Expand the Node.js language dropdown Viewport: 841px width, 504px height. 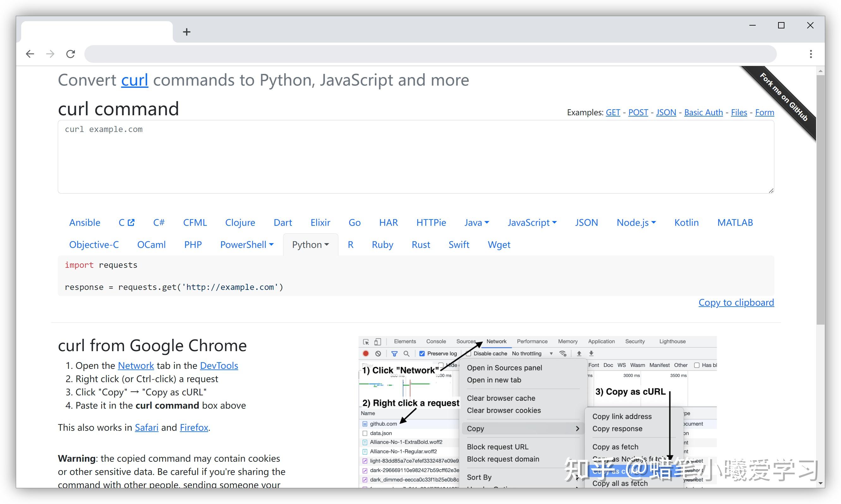pyautogui.click(x=636, y=222)
